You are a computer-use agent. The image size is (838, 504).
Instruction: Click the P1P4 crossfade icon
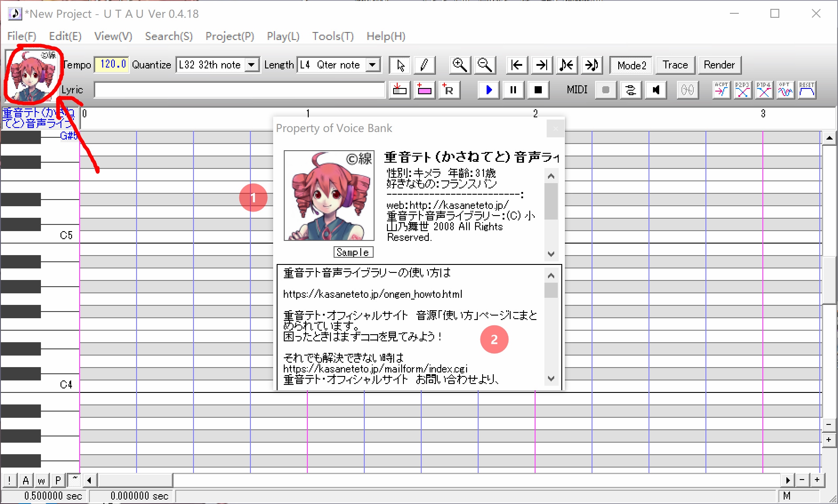[x=764, y=90]
